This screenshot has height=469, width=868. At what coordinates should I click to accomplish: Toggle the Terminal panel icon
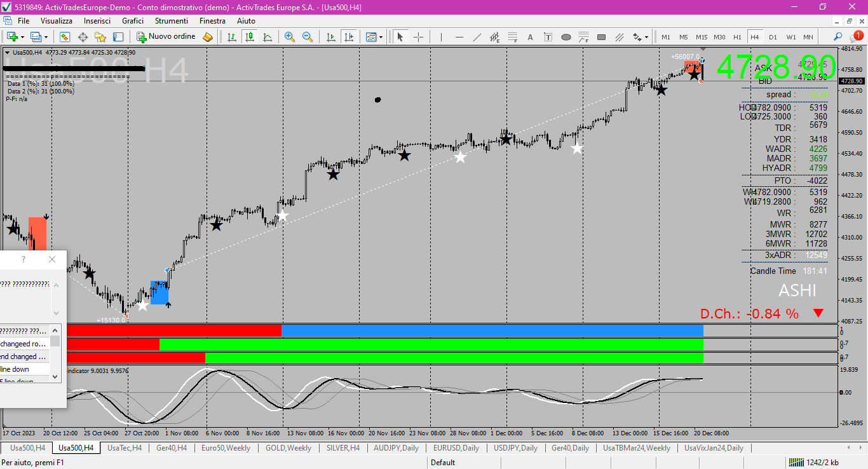118,37
